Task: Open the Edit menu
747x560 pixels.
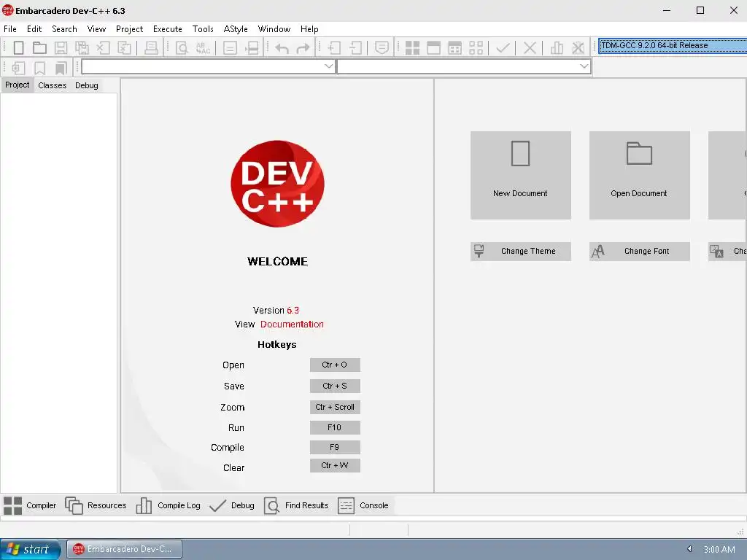Action: click(34, 29)
